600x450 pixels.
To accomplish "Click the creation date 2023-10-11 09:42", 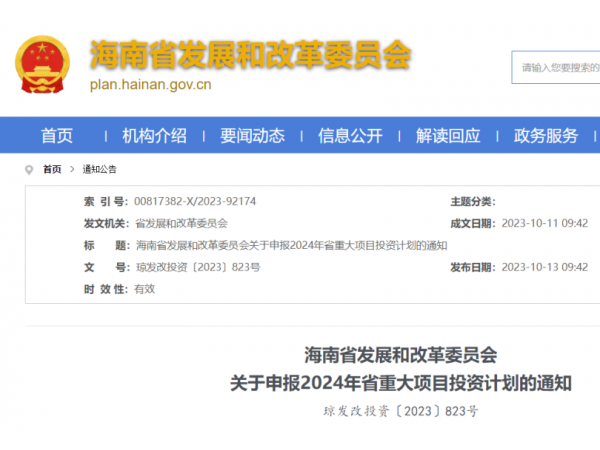I will [x=544, y=223].
